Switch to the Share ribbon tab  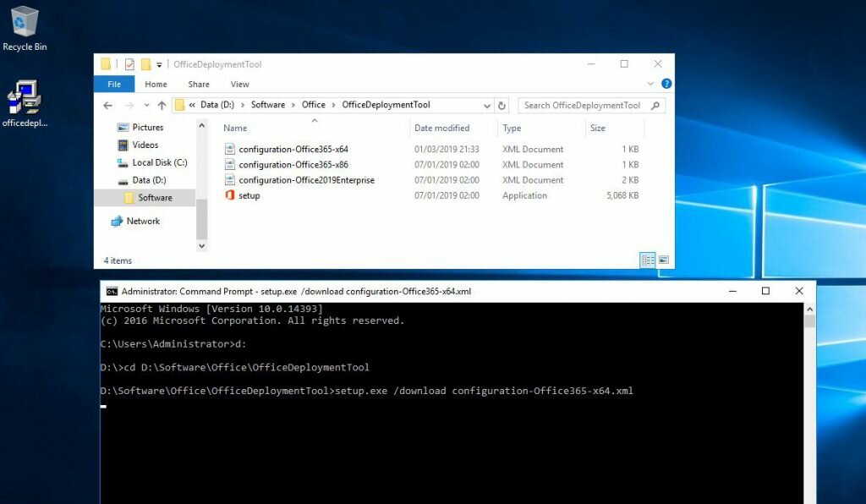199,85
